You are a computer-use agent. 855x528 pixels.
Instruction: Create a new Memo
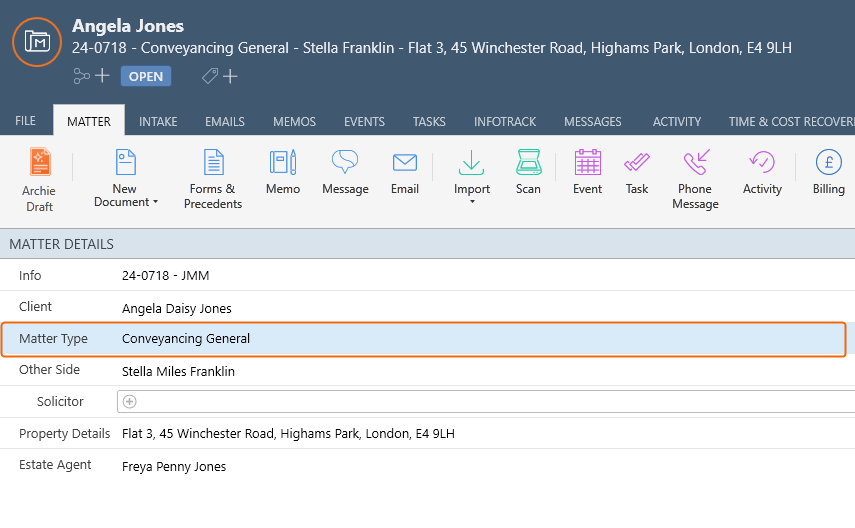(x=283, y=172)
